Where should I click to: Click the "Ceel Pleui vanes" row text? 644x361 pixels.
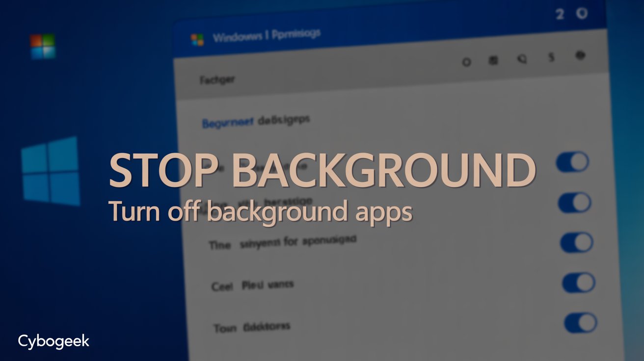click(x=252, y=285)
